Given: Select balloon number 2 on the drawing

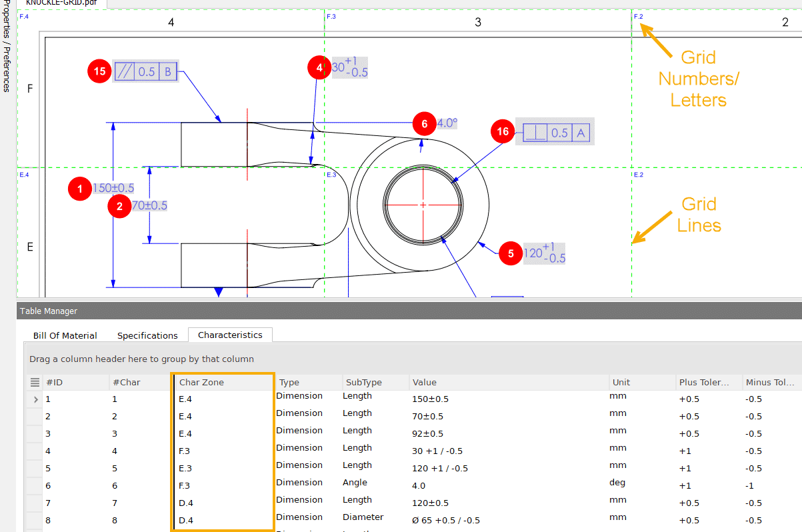Looking at the screenshot, I should 119,207.
